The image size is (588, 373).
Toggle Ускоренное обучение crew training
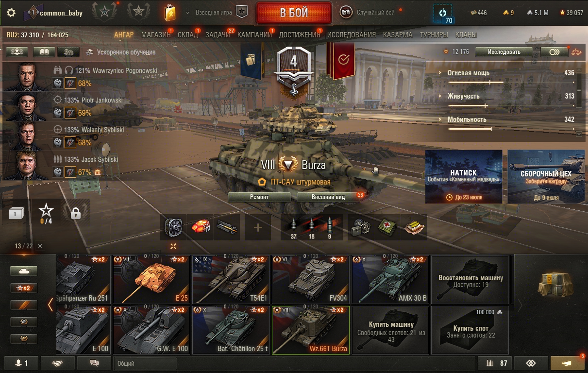pyautogui.click(x=121, y=52)
